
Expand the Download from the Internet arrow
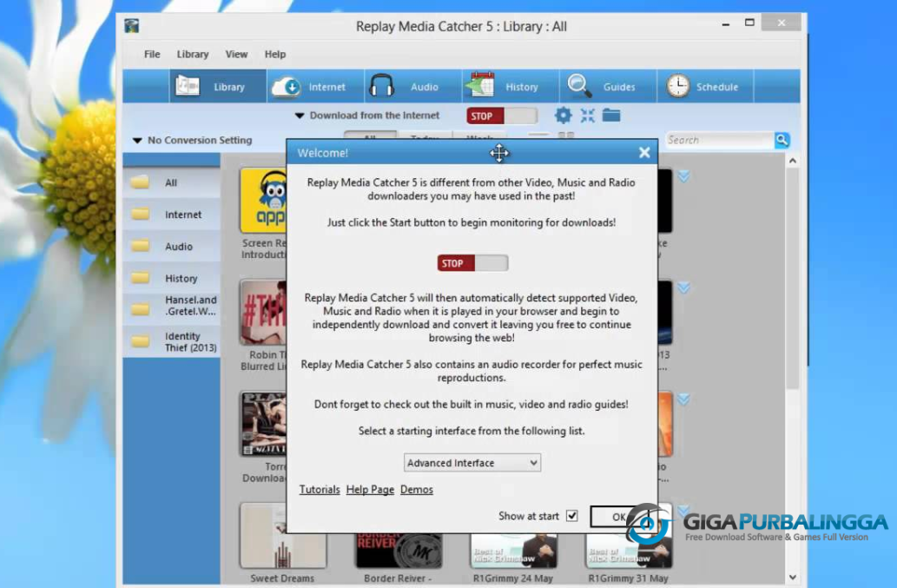tap(300, 116)
